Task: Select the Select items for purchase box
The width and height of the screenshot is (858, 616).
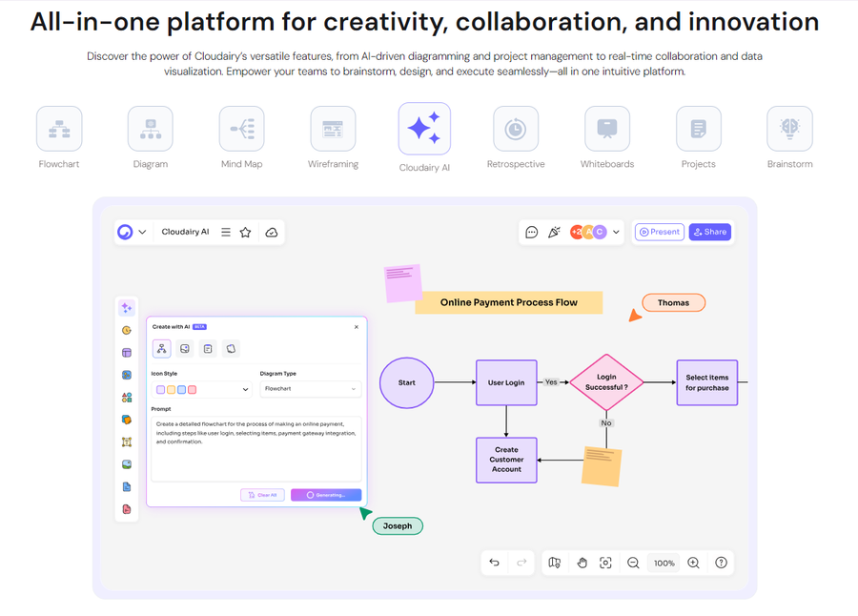Action: (x=707, y=382)
